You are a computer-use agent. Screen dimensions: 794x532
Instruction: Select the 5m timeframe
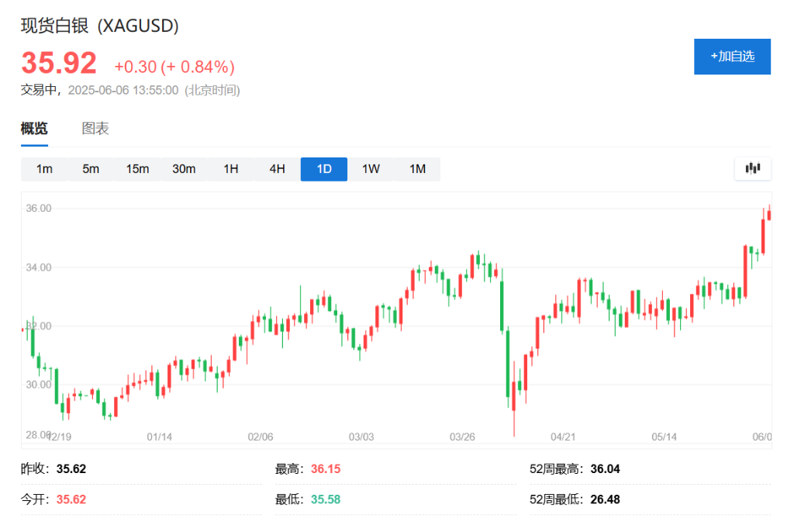(91, 168)
